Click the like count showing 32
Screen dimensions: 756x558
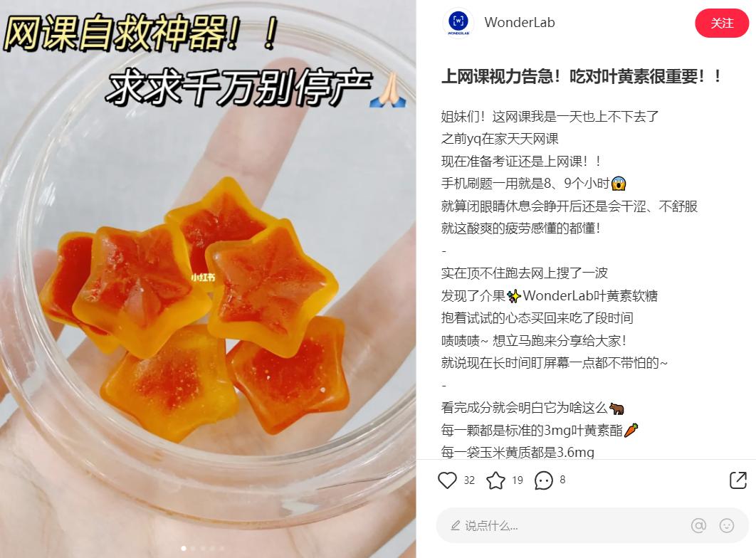(x=469, y=480)
